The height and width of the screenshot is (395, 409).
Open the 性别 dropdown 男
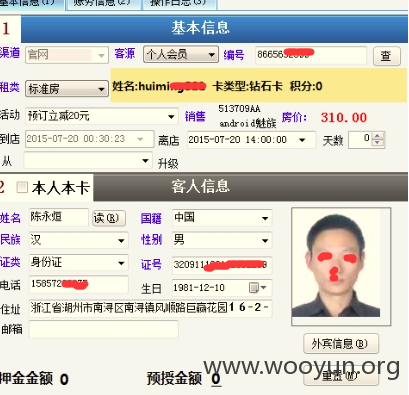222,240
